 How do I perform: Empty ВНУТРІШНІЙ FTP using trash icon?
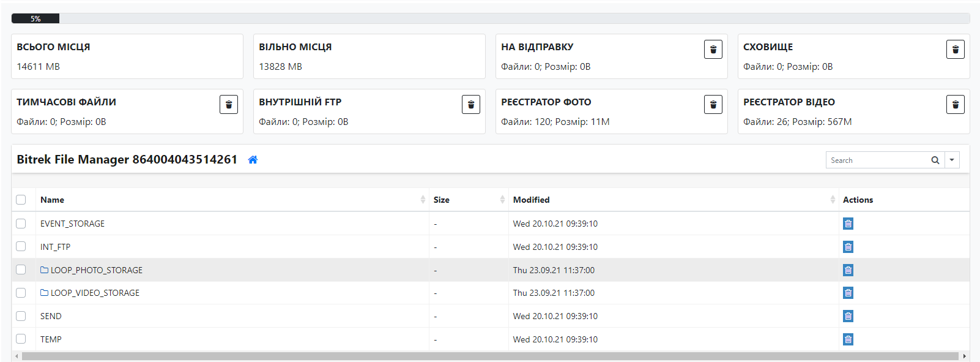coord(470,105)
